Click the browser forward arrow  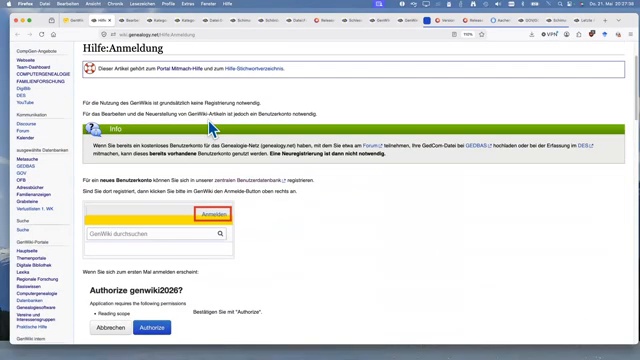(x=29, y=35)
